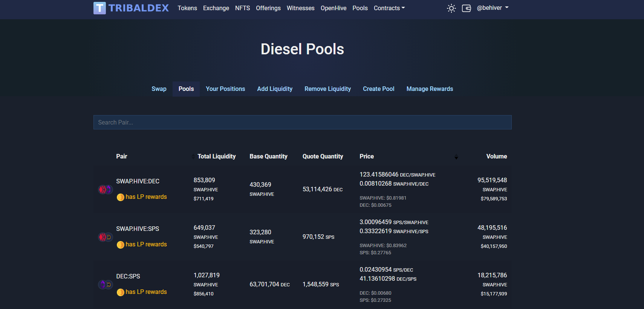Click the Diesel Pools page heading

coord(302,49)
